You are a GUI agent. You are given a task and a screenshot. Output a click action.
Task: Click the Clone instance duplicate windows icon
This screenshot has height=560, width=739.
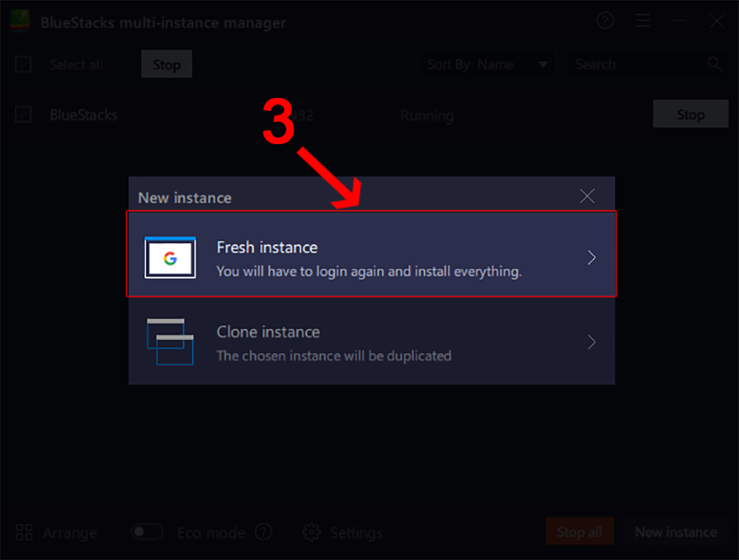(170, 341)
